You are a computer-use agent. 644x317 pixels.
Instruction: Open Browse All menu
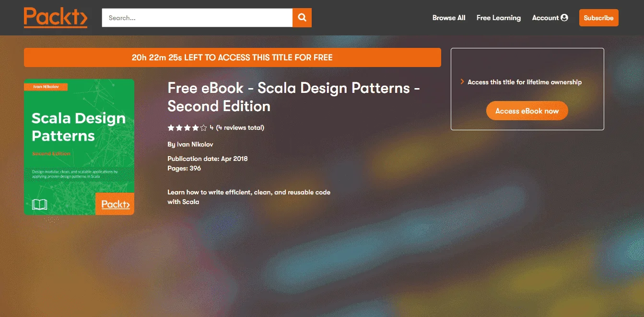pyautogui.click(x=449, y=18)
